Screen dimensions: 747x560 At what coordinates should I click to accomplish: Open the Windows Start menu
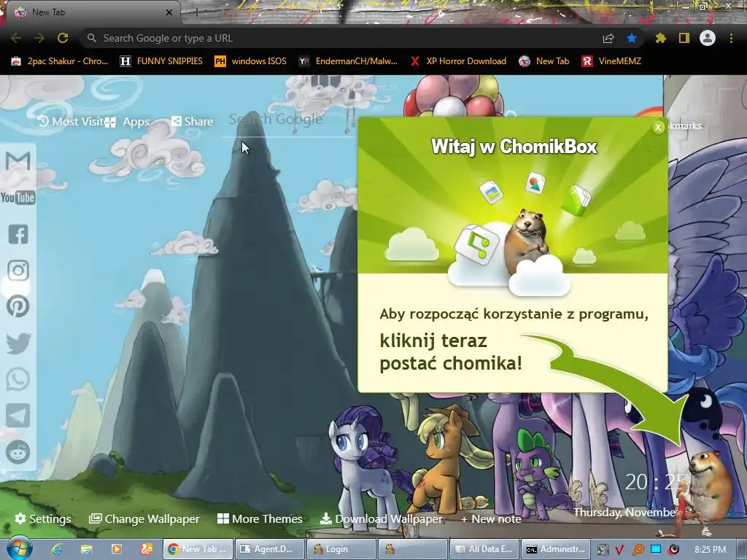point(19,548)
